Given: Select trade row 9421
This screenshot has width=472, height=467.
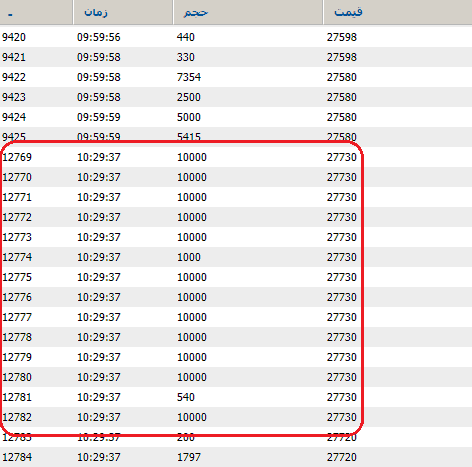Looking at the screenshot, I should [x=236, y=57].
